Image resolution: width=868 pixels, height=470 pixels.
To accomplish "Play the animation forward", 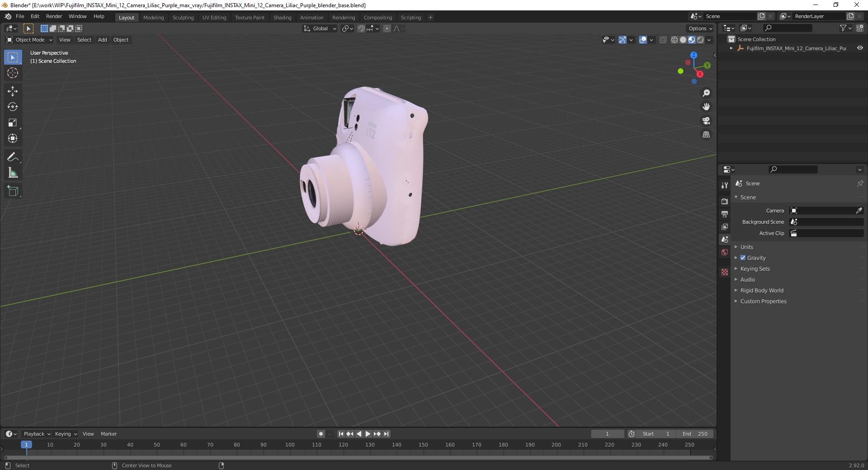I will pyautogui.click(x=368, y=434).
